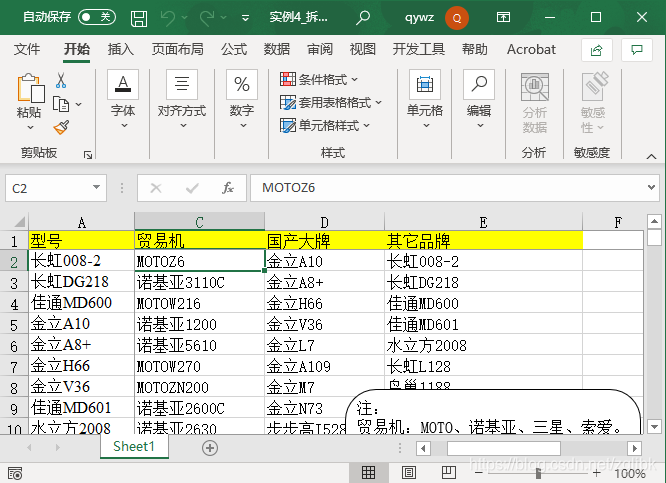Select column D header
This screenshot has height=483, width=666.
324,222
